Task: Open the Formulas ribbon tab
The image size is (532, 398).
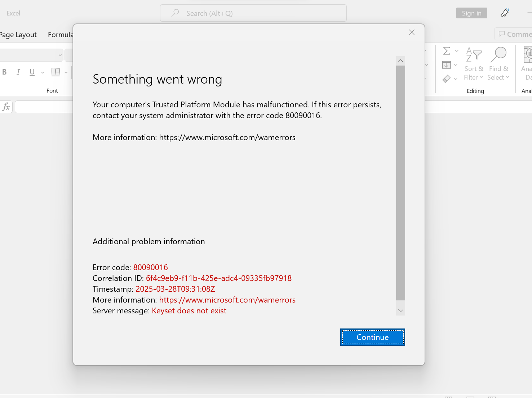Action: (x=61, y=35)
